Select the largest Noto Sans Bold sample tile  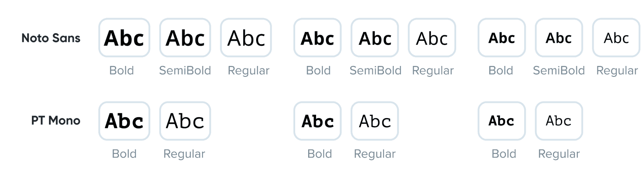pos(124,38)
